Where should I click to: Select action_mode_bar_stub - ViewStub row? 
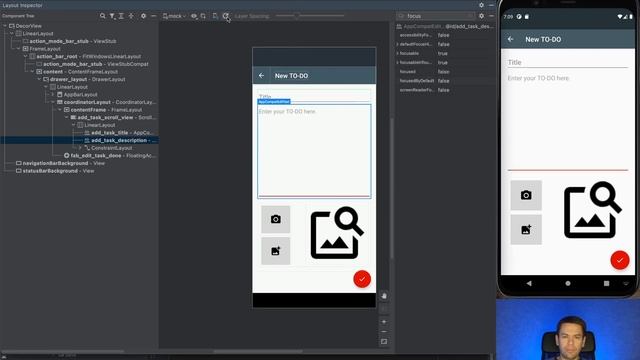[69, 41]
